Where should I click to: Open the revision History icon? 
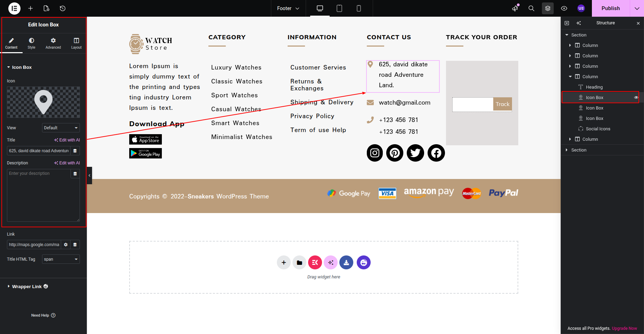[x=63, y=8]
